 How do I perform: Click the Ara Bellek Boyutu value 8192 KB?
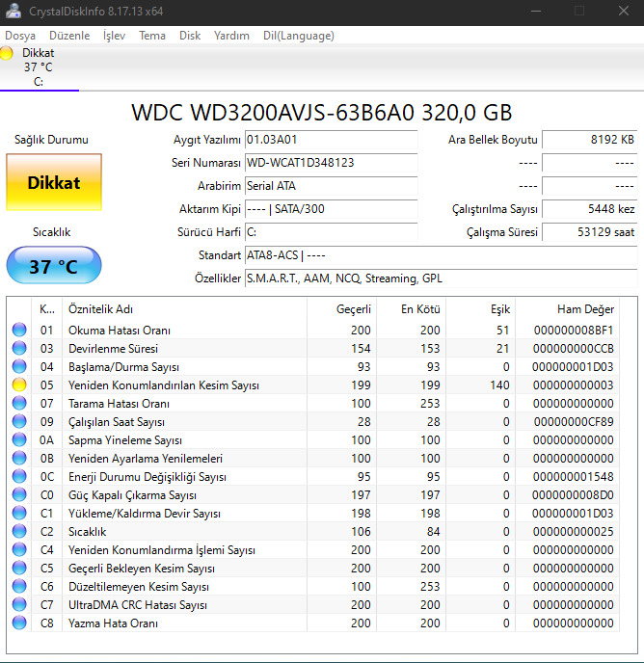tap(589, 140)
